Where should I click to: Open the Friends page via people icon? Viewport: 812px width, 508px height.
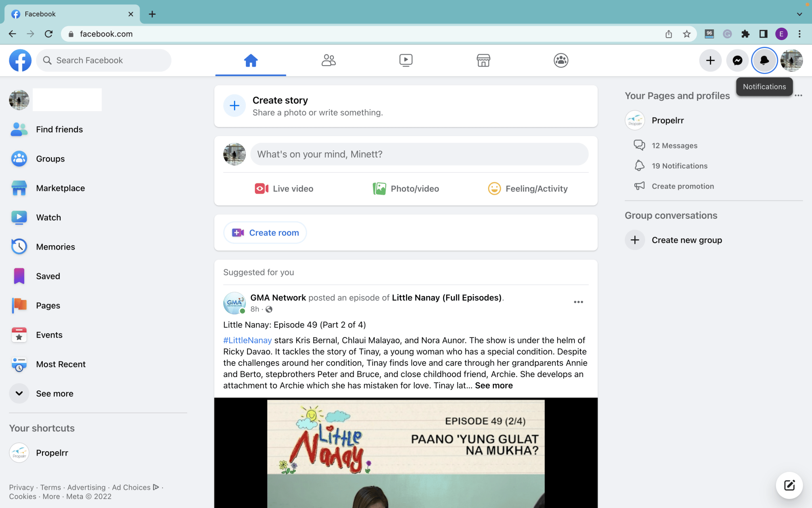(x=328, y=60)
